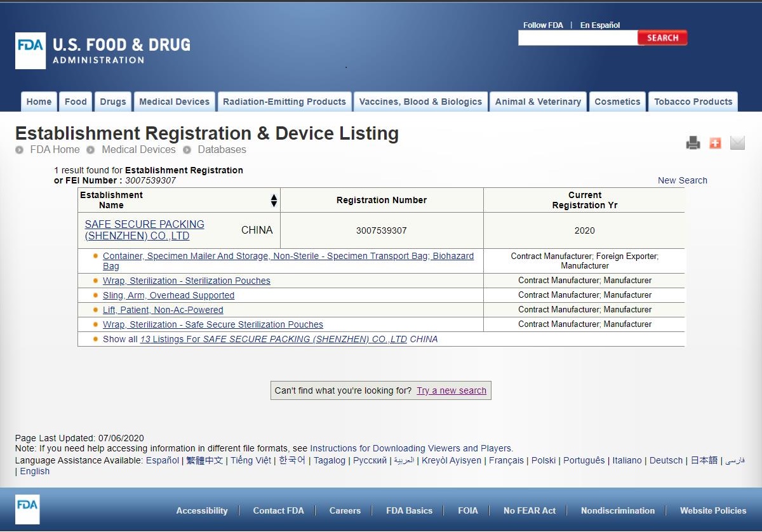762x532 pixels.
Task: Open the Medical Devices tab
Action: (174, 102)
